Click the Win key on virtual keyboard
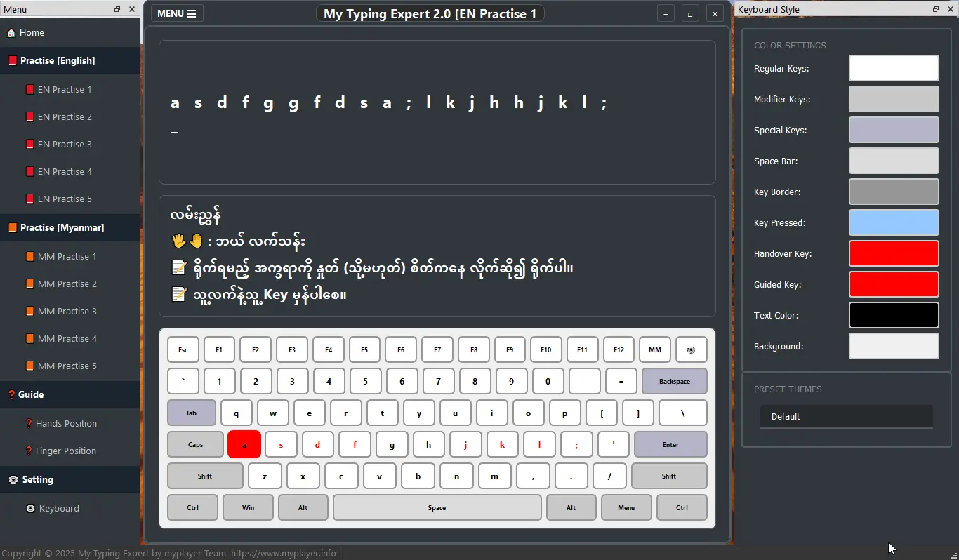The height and width of the screenshot is (560, 959). (x=248, y=507)
